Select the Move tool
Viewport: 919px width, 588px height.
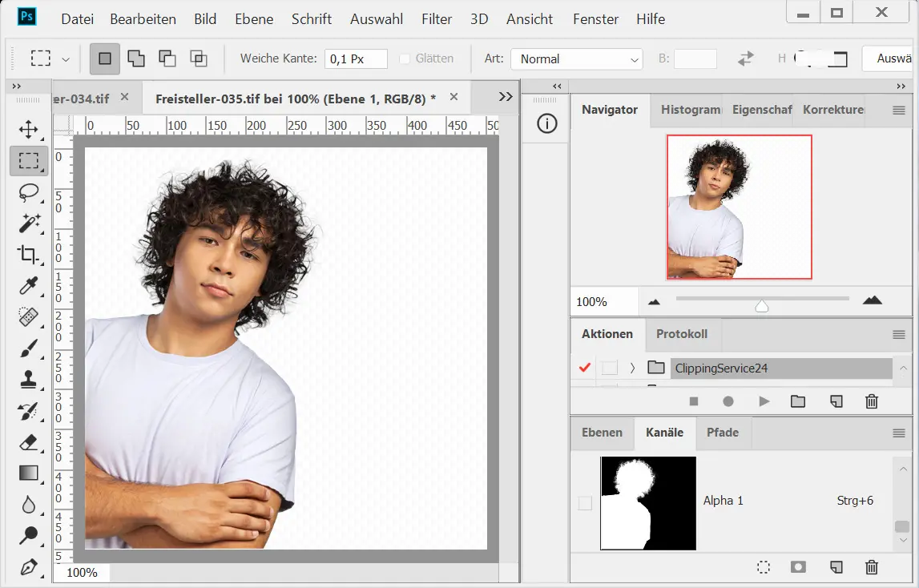pos(28,130)
